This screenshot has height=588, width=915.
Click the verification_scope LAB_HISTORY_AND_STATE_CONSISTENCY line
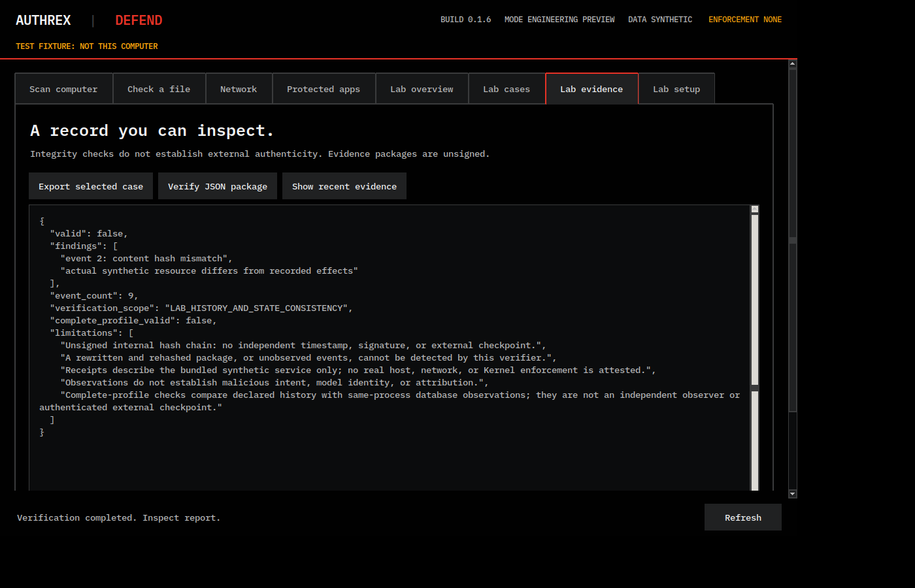(201, 308)
